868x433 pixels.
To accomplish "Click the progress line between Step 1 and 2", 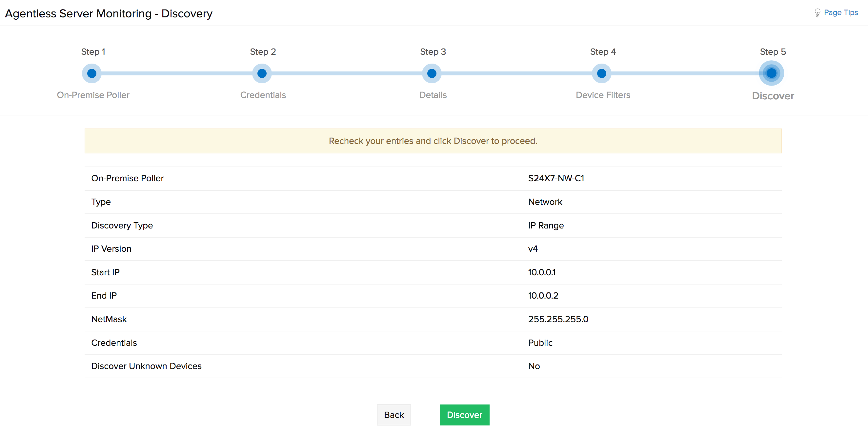I will tap(177, 73).
